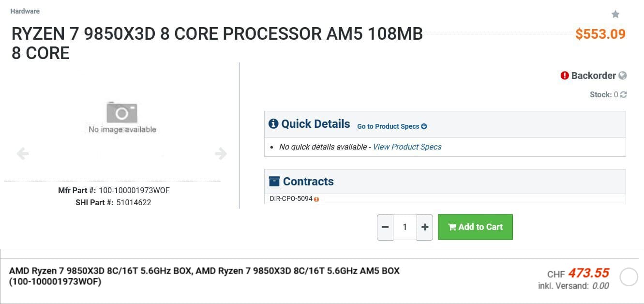Click DIR-CPO-5094 contract info icon

[x=316, y=199]
